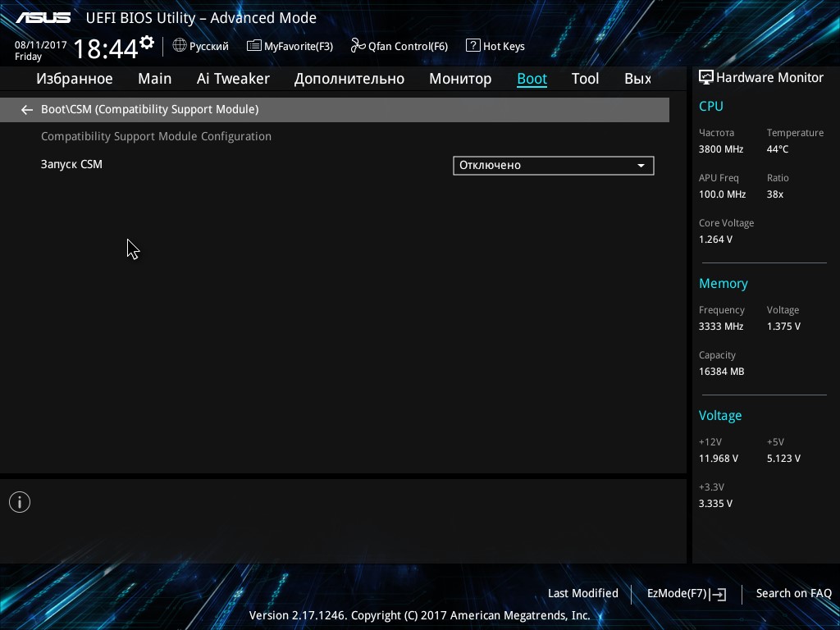Select the Boot tab
The width and height of the screenshot is (840, 630).
(x=532, y=79)
